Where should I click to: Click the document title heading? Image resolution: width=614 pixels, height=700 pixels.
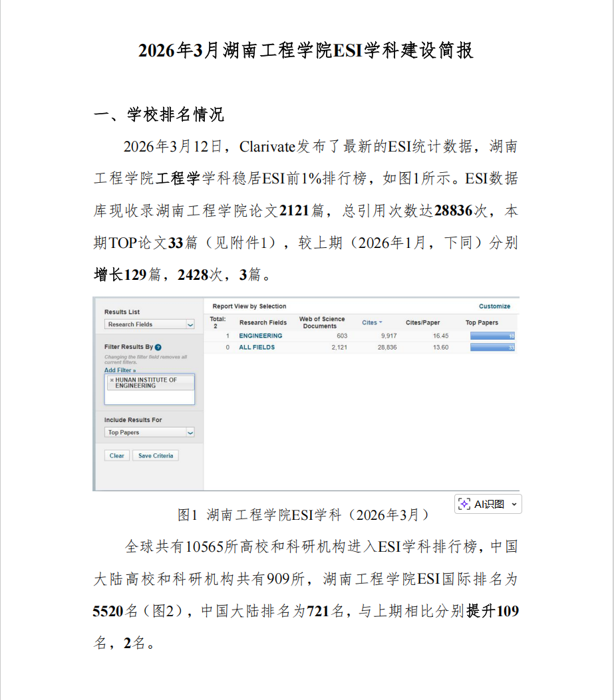(x=306, y=51)
